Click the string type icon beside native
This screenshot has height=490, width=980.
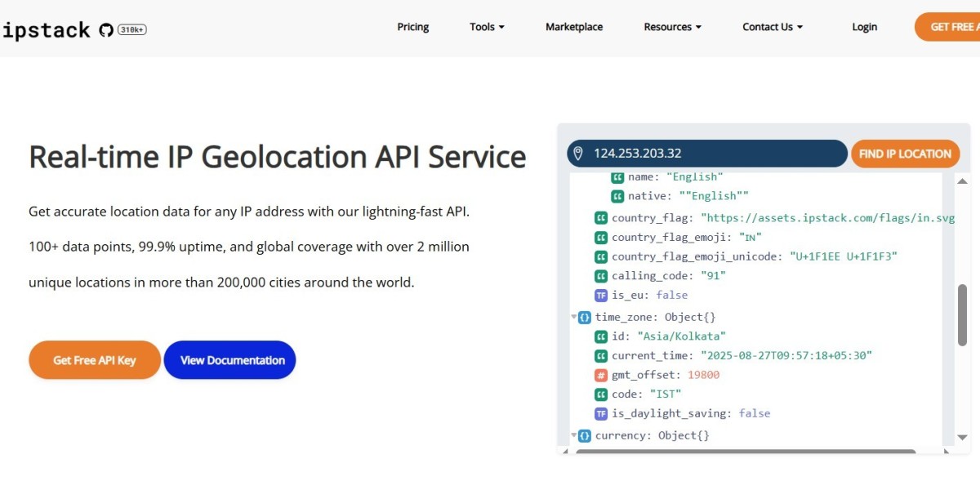click(x=617, y=196)
